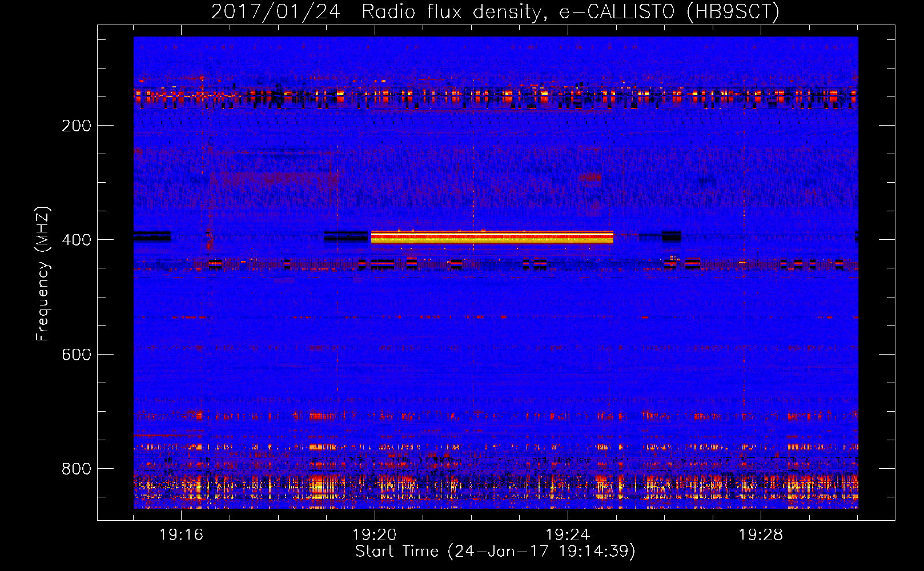Viewport: 924px width, 571px height.
Task: Click the 19:16 time tick label
Action: (181, 534)
